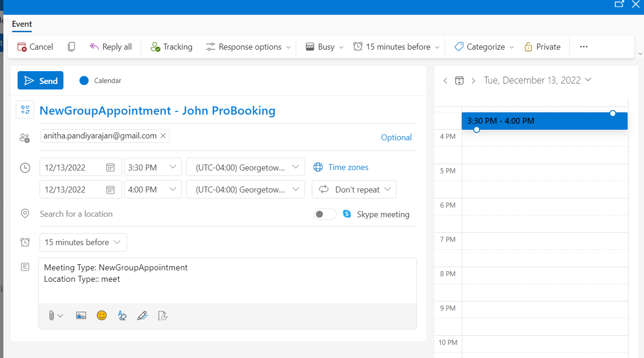The height and width of the screenshot is (358, 644).
Task: Open the emoji picker smiley icon
Action: point(102,316)
